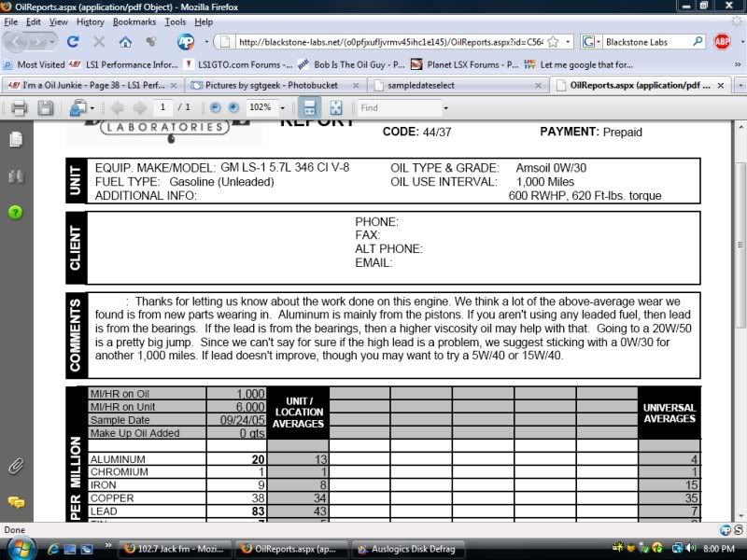The height and width of the screenshot is (560, 747).
Task: Click the Adblock Plus ABP icon
Action: coord(722,42)
